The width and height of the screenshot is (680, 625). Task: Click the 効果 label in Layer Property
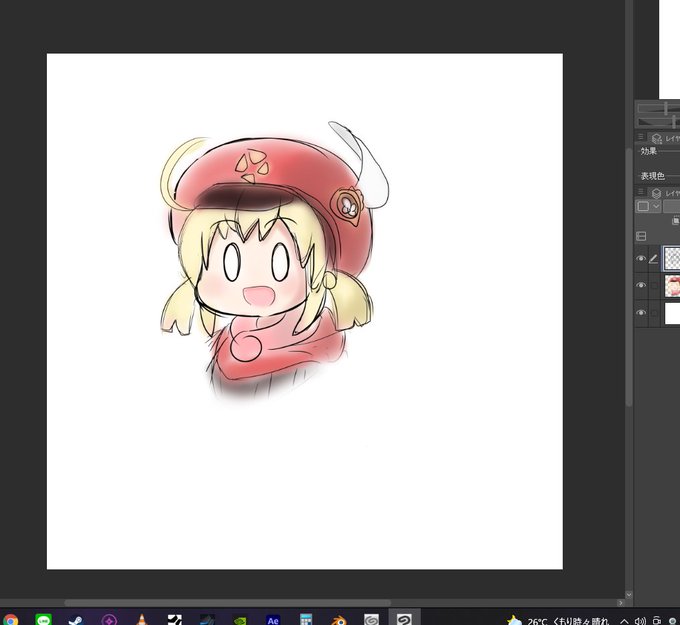(648, 151)
